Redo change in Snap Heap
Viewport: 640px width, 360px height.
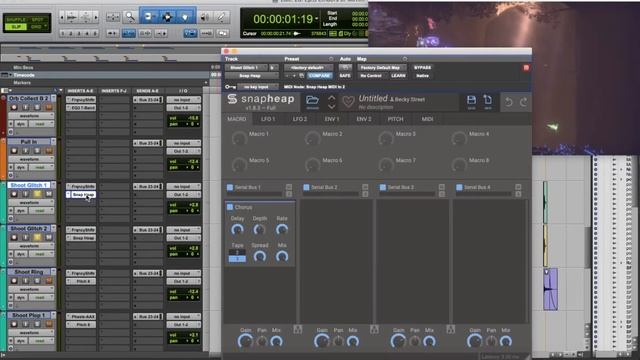point(523,102)
